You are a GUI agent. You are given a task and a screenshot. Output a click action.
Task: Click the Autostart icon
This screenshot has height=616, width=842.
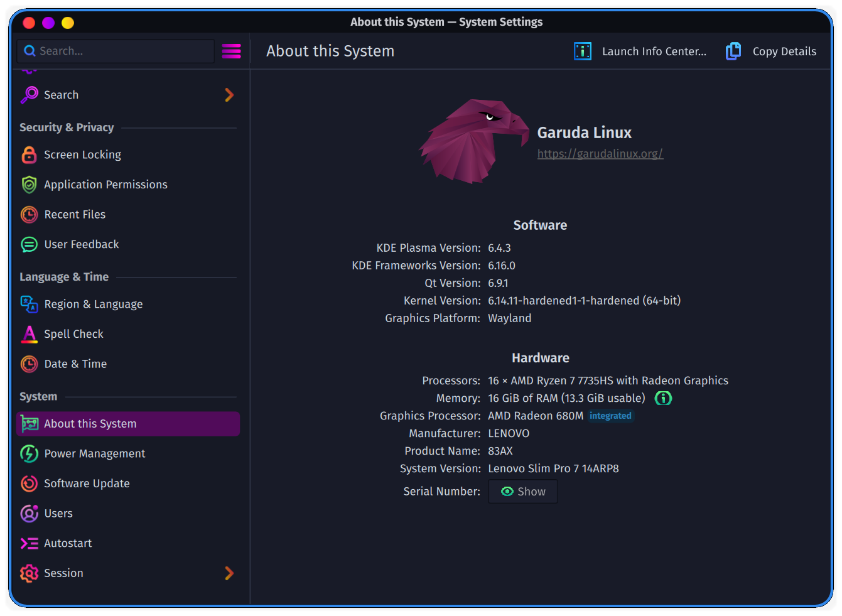click(30, 543)
